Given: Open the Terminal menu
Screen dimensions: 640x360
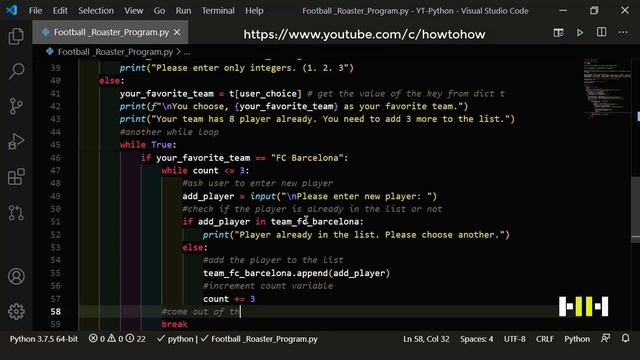Looking at the screenshot, I should click(218, 11).
